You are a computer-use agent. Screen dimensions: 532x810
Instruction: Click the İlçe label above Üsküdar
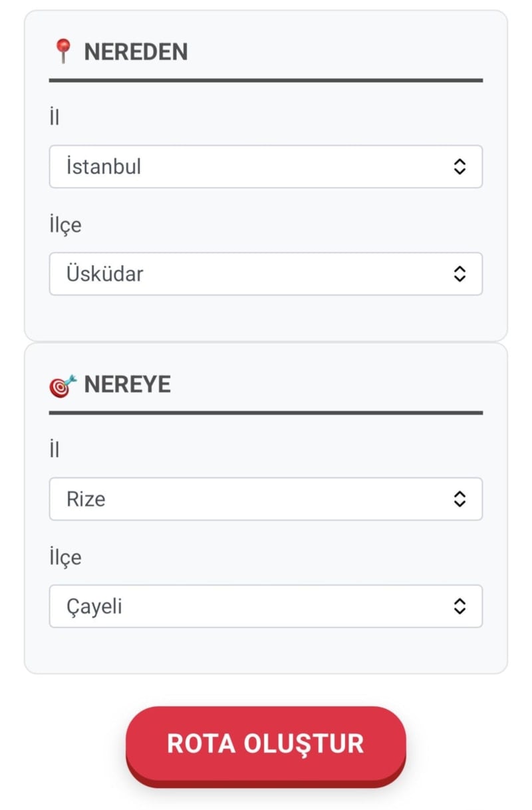[65, 225]
